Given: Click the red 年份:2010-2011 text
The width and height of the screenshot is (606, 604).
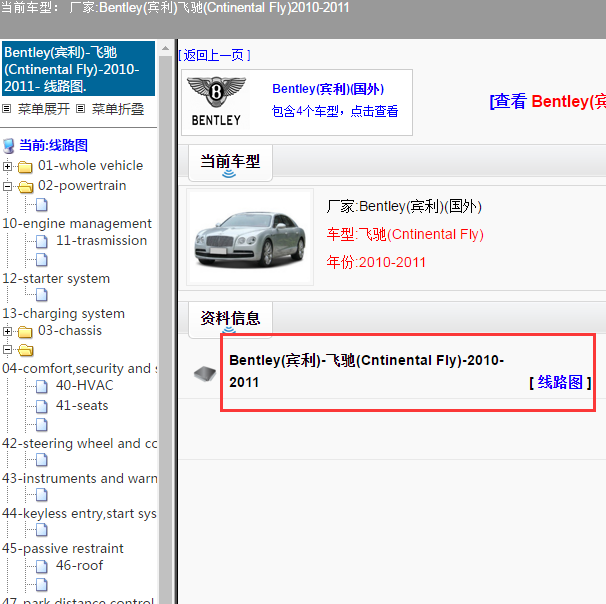Looking at the screenshot, I should 376,262.
